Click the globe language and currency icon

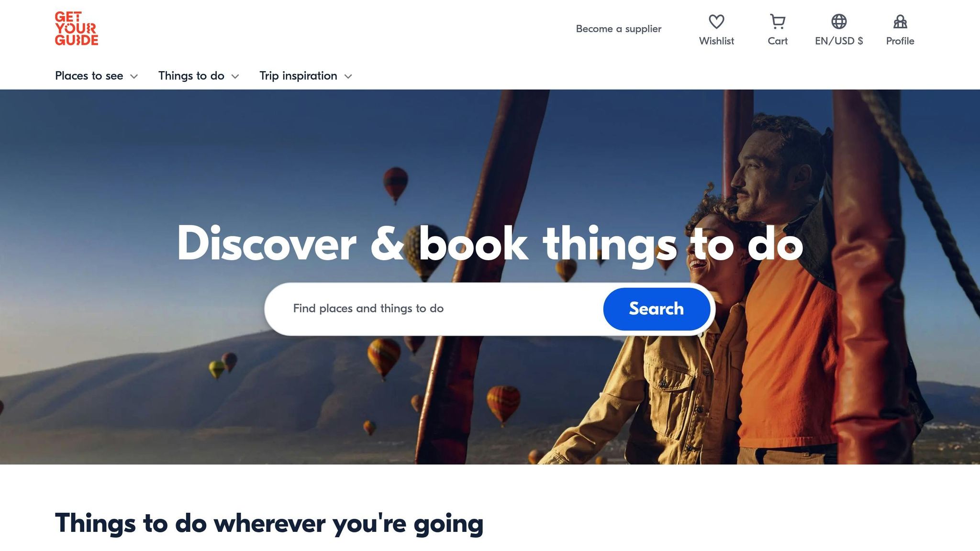pyautogui.click(x=839, y=22)
